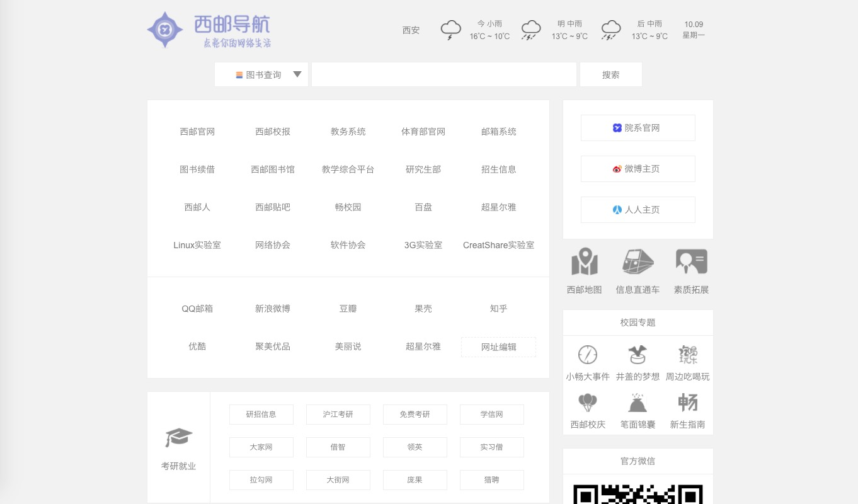
Task: Open the 畅校园 link
Action: (348, 207)
